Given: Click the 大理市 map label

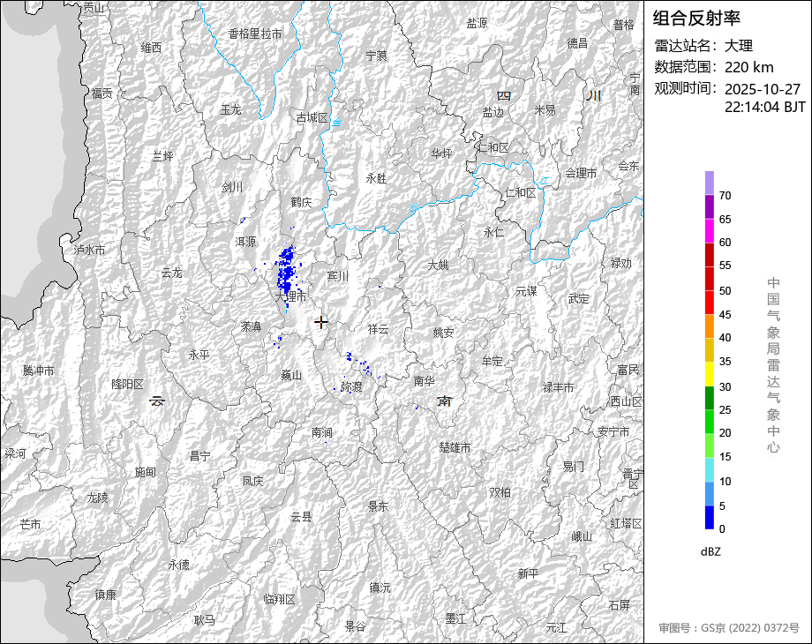Looking at the screenshot, I should tap(290, 297).
